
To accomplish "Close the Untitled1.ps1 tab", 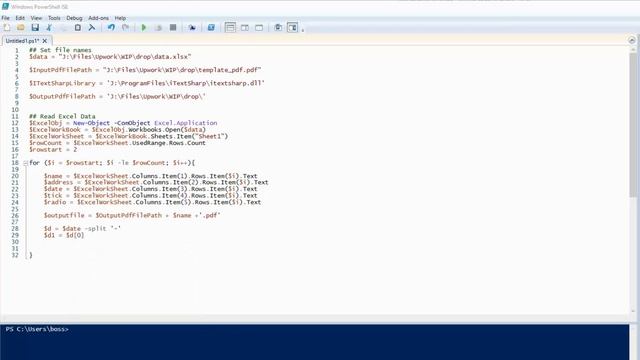I will coord(45,41).
